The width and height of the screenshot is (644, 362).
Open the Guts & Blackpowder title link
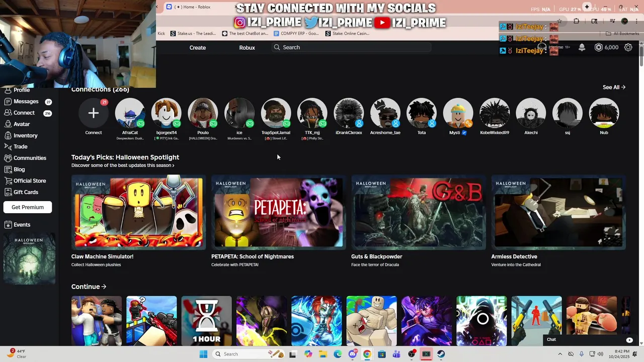[376, 256]
